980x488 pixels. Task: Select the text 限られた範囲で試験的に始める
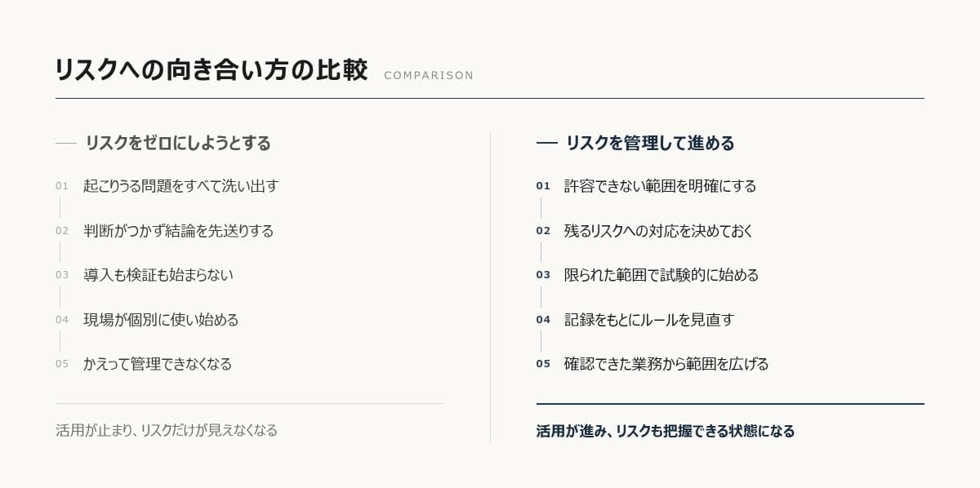pos(661,275)
